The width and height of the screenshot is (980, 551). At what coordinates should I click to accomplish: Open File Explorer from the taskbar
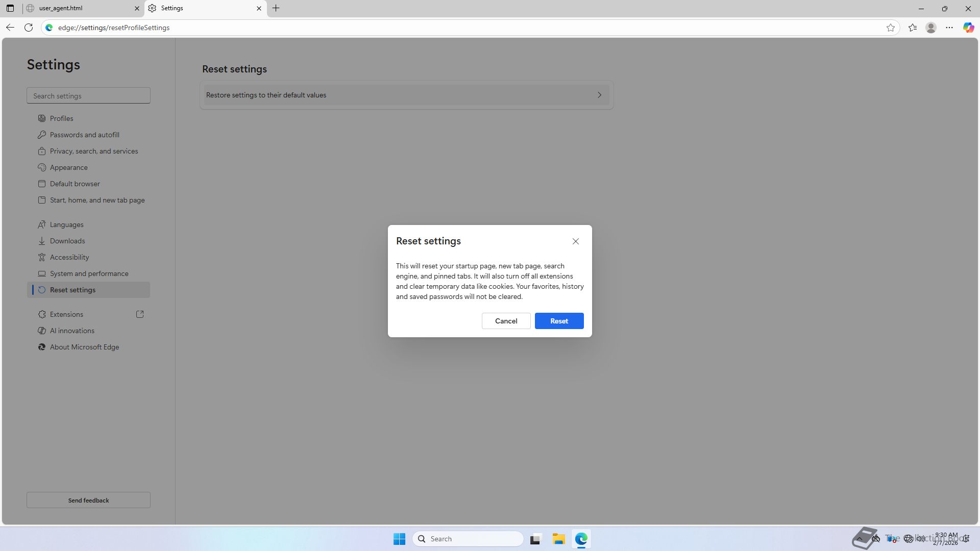(558, 539)
